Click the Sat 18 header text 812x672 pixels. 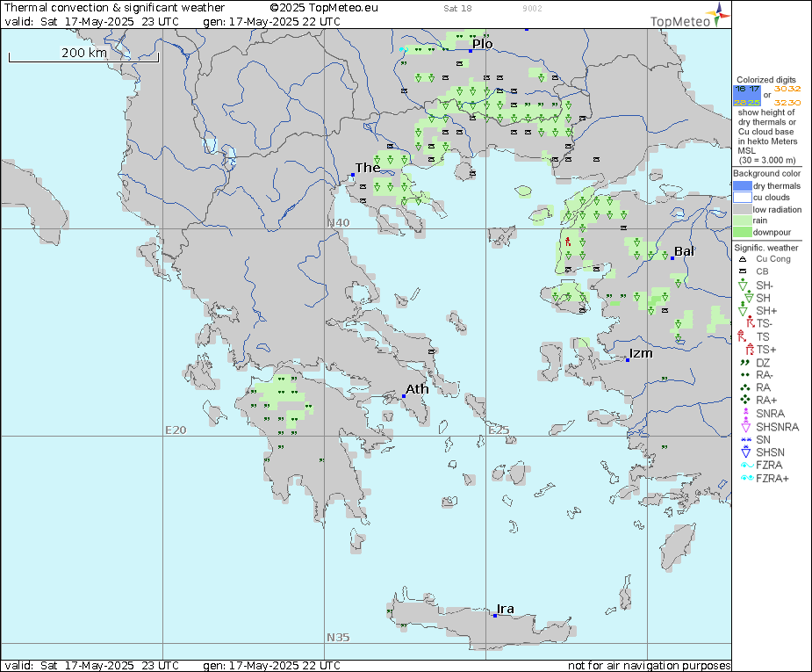457,8
